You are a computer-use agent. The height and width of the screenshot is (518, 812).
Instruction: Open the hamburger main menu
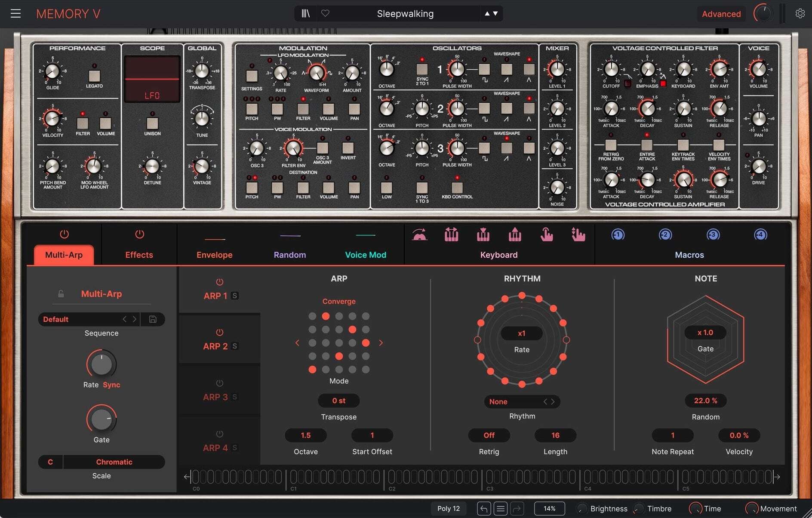coord(15,14)
